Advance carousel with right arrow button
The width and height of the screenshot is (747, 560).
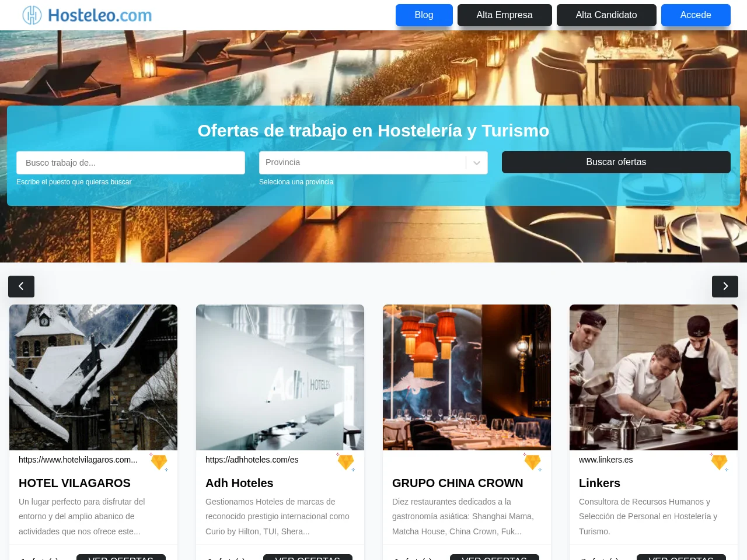pyautogui.click(x=725, y=286)
